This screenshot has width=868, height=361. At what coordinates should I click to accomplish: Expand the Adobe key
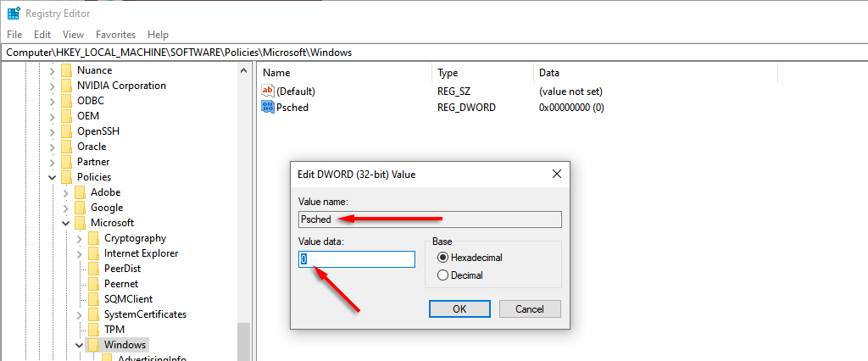[x=67, y=192]
